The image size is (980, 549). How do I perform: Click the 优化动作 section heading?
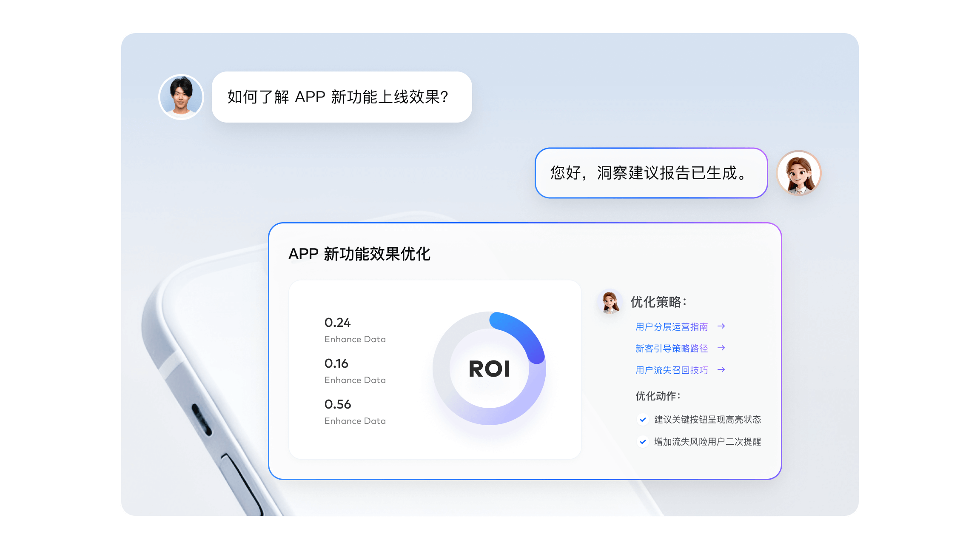click(658, 396)
